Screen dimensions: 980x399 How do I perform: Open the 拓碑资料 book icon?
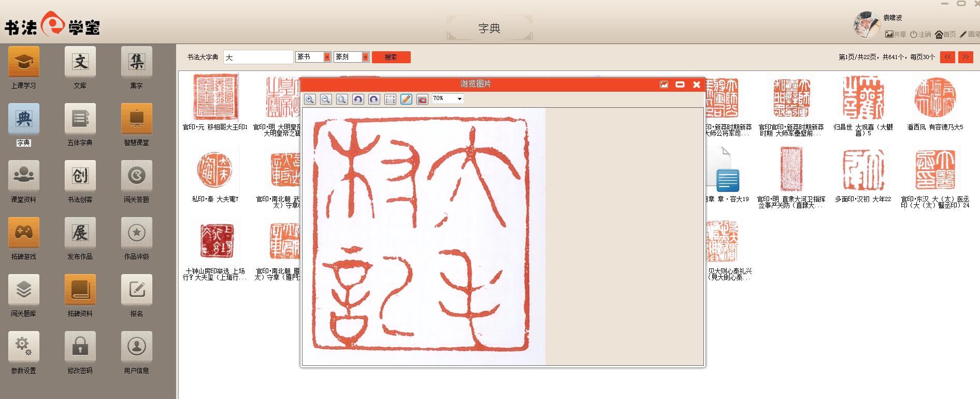[80, 290]
